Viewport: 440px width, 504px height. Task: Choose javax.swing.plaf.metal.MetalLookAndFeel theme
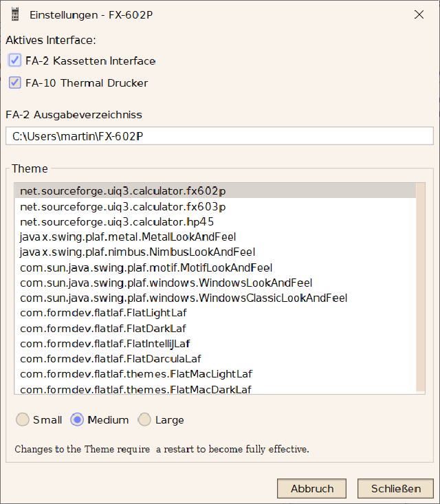(x=215, y=237)
